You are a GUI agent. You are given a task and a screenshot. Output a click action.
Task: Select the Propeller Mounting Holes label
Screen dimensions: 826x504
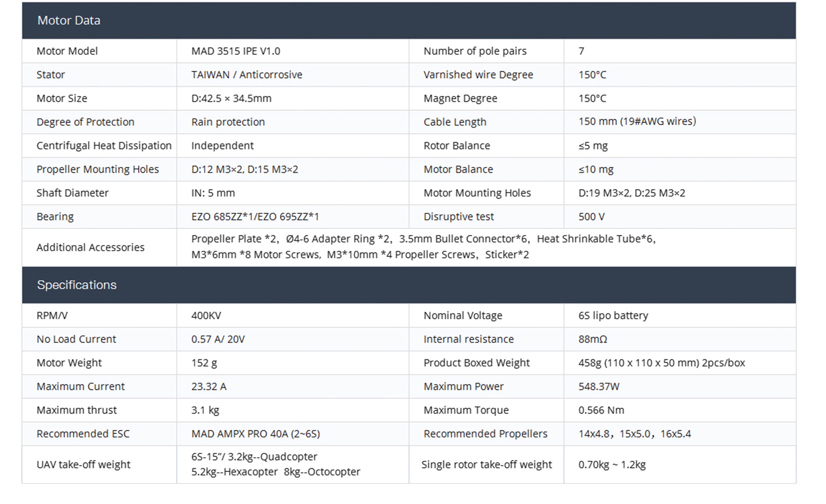97,169
